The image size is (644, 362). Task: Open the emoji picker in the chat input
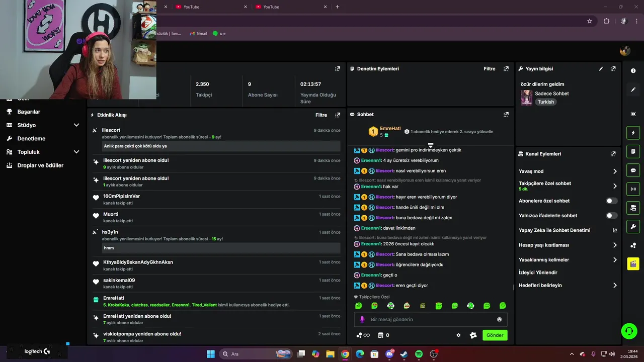(x=499, y=319)
